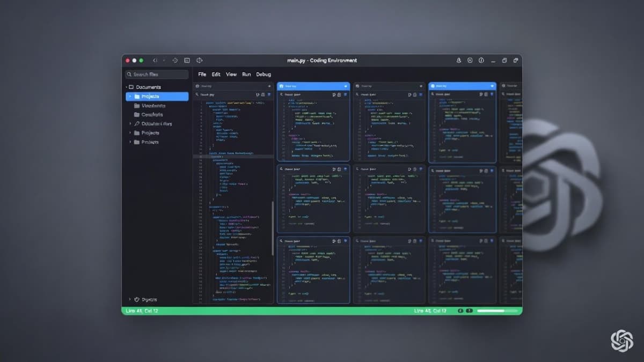
Task: Open the Run menu
Action: pyautogui.click(x=246, y=74)
